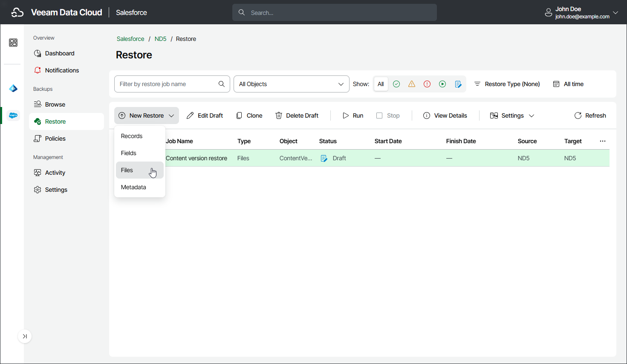The height and width of the screenshot is (364, 627).
Task: Choose Metadata from New Restore menu
Action: click(140, 187)
